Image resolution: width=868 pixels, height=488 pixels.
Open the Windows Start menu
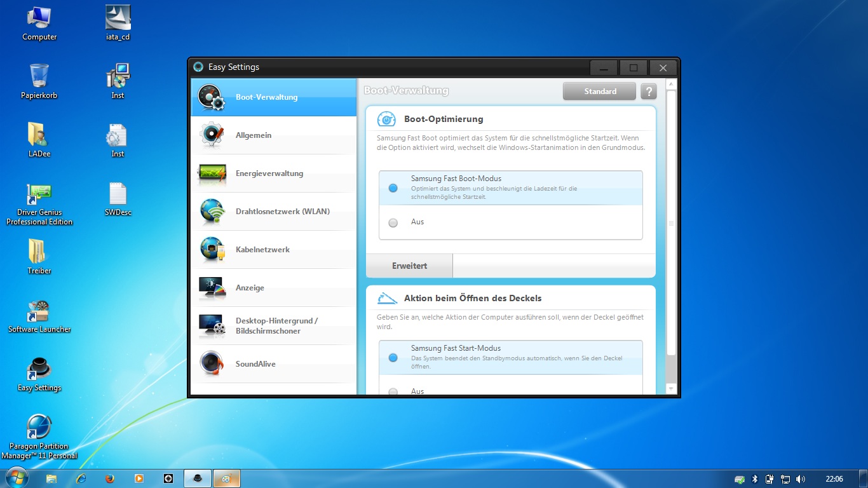17,478
